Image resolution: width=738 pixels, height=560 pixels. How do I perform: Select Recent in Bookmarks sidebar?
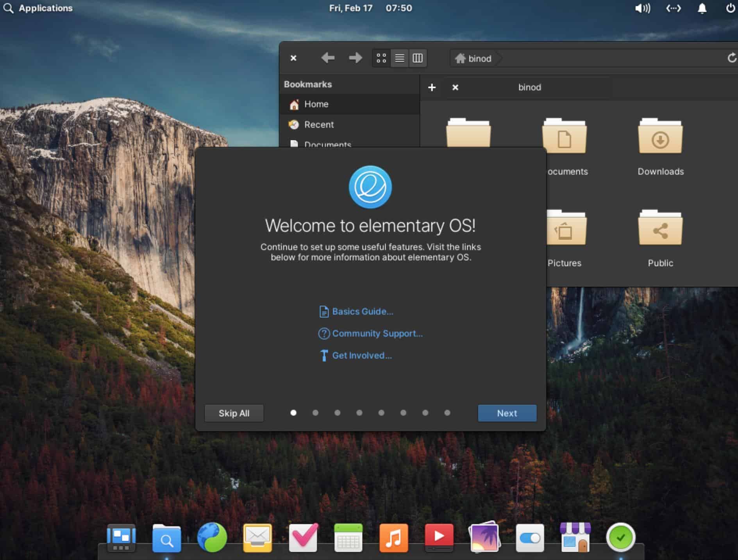pos(319,125)
